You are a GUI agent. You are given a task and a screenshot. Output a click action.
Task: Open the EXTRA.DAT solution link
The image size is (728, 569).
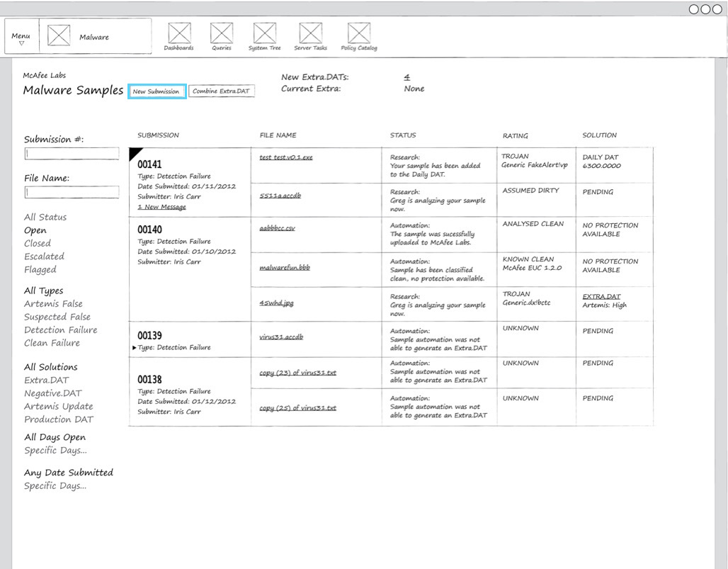602,296
